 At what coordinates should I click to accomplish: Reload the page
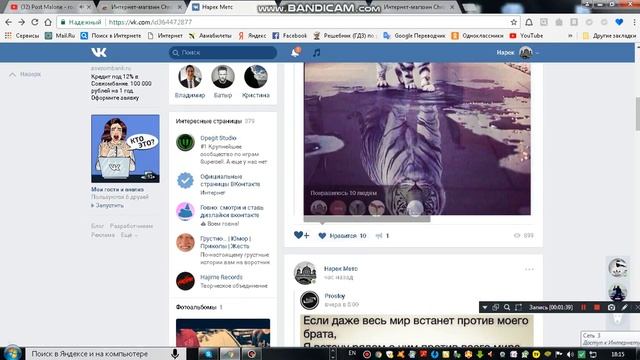(35, 22)
